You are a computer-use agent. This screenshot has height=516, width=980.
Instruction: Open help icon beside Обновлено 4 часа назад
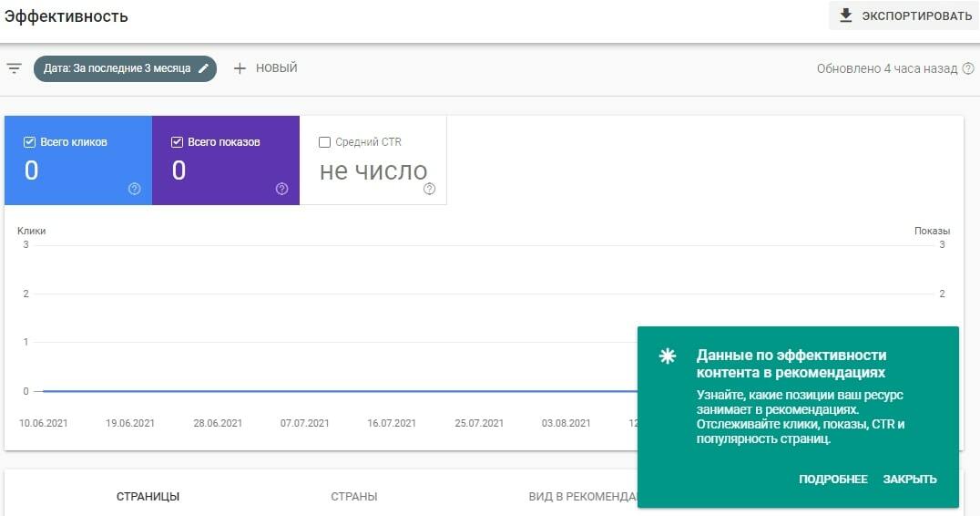pos(968,68)
